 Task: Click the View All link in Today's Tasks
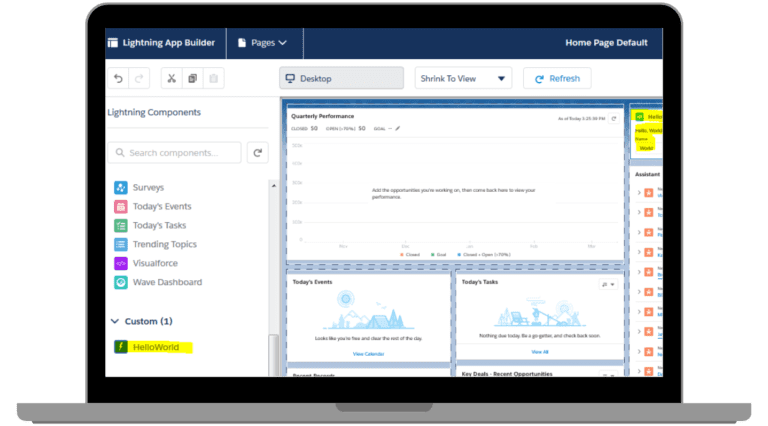pyautogui.click(x=540, y=352)
